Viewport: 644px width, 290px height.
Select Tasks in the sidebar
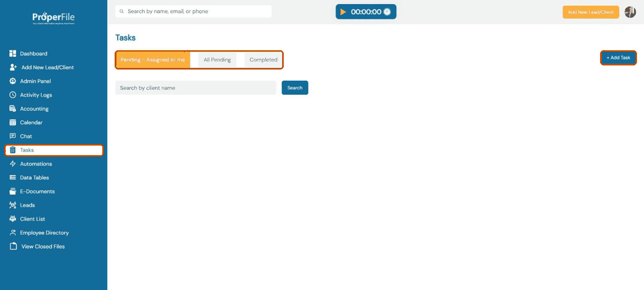pyautogui.click(x=54, y=150)
